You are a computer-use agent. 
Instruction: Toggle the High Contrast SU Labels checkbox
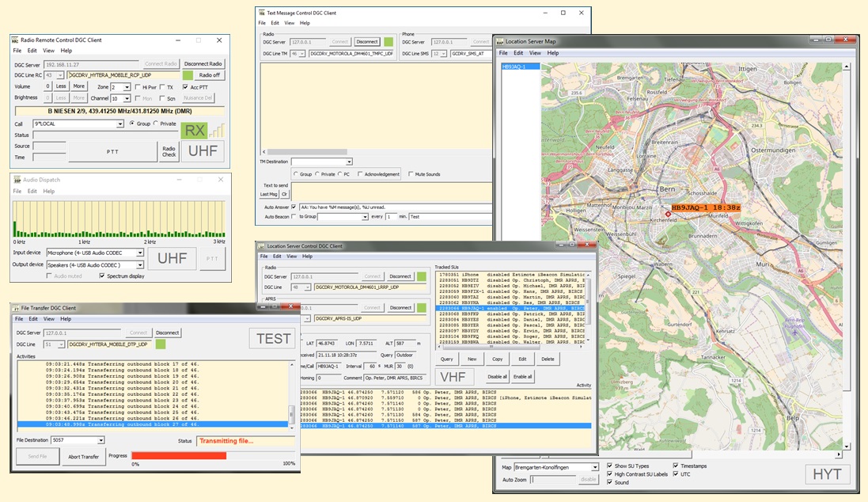(609, 473)
